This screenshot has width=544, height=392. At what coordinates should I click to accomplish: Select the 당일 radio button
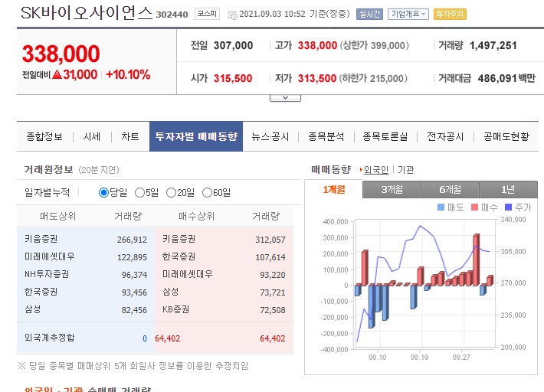[103, 192]
